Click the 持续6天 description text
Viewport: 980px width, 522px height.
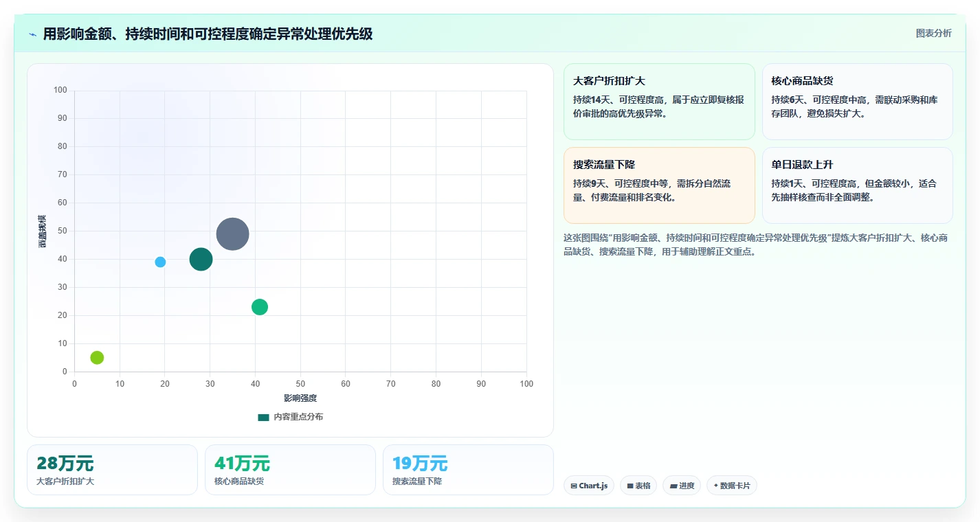click(854, 106)
